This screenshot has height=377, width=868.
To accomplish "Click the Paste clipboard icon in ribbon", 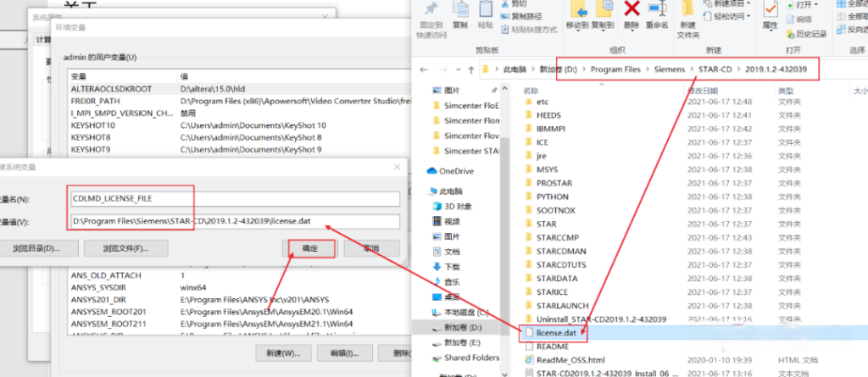I will (x=486, y=9).
